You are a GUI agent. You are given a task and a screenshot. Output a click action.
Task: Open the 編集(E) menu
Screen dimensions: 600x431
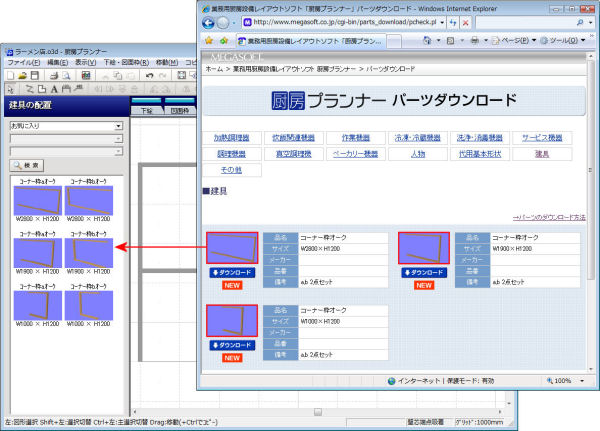pyautogui.click(x=56, y=62)
